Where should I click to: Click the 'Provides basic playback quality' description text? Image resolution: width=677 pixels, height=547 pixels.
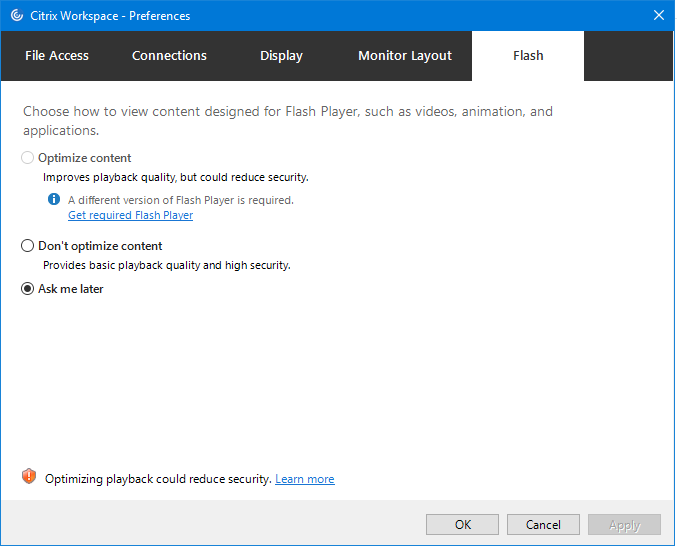(166, 265)
